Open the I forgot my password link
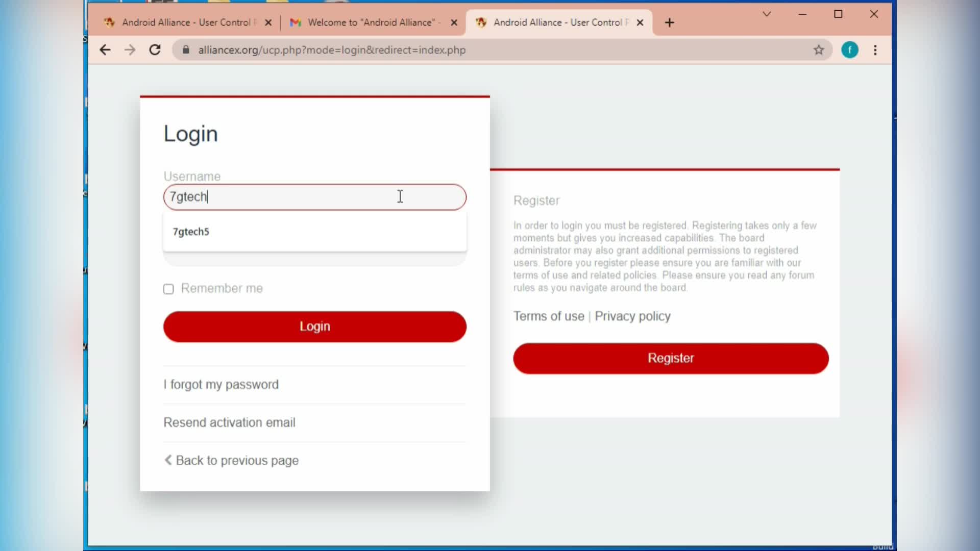Screen dimensions: 980x551 (x=221, y=385)
